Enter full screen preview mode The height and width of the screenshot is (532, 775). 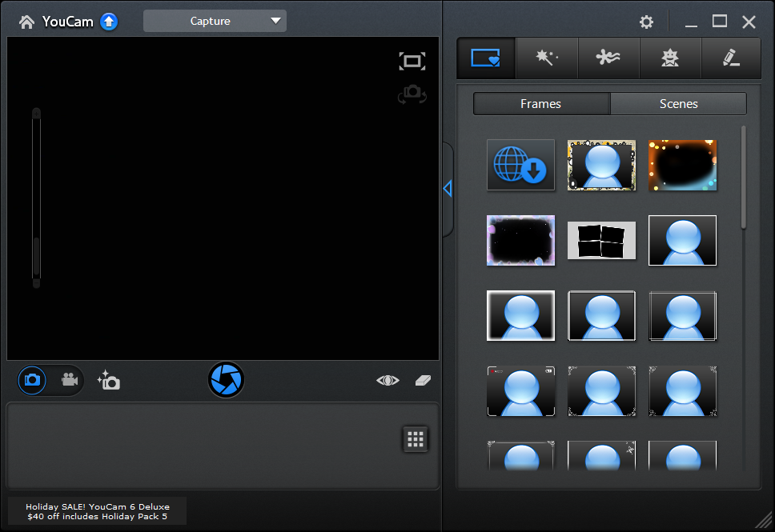[x=412, y=61]
